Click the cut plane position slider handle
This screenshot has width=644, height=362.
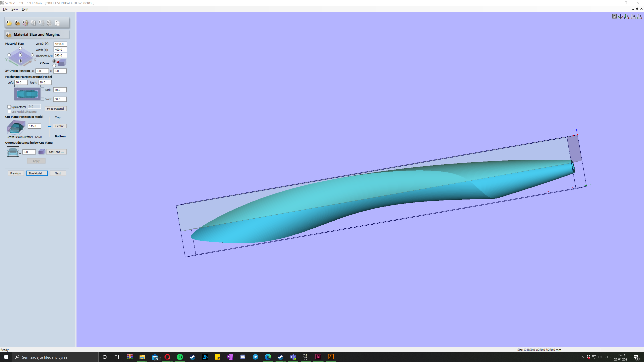click(50, 126)
